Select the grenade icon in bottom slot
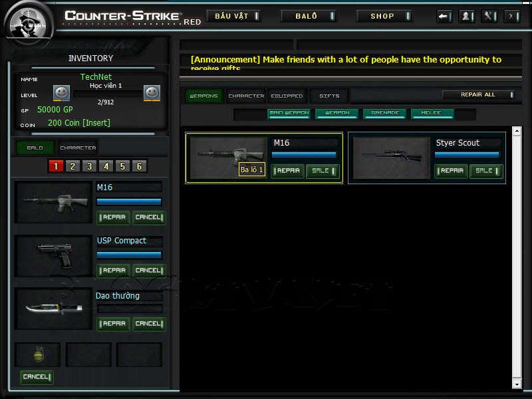 (39, 354)
